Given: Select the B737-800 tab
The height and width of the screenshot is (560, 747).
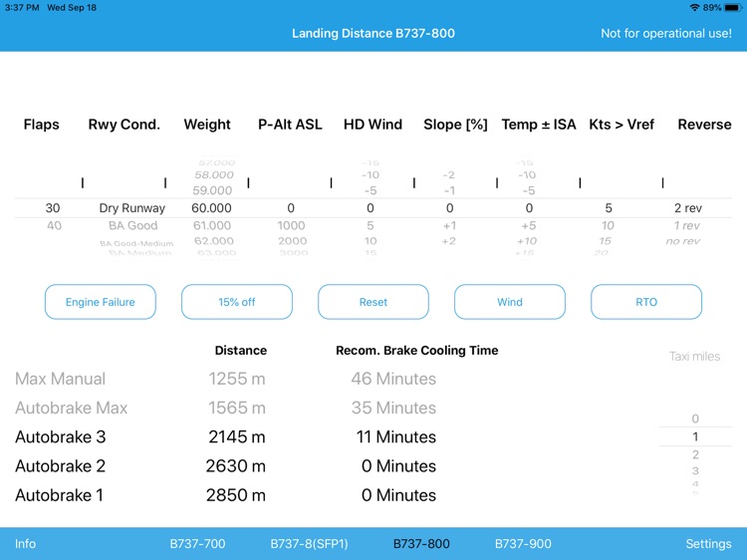Looking at the screenshot, I should pos(421,544).
